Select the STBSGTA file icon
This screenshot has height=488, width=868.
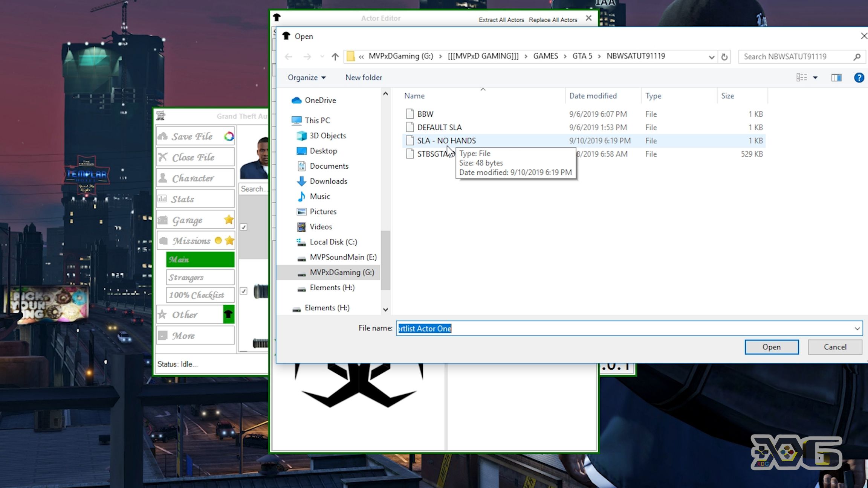pyautogui.click(x=410, y=154)
